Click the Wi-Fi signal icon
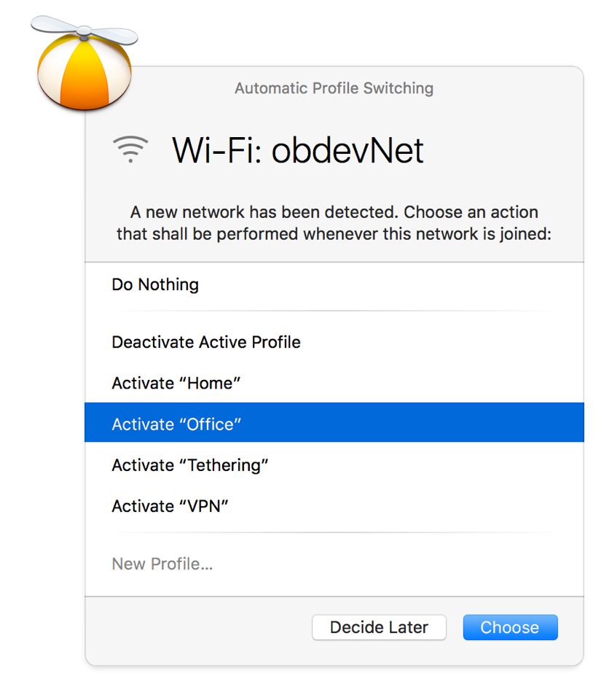 [x=130, y=149]
